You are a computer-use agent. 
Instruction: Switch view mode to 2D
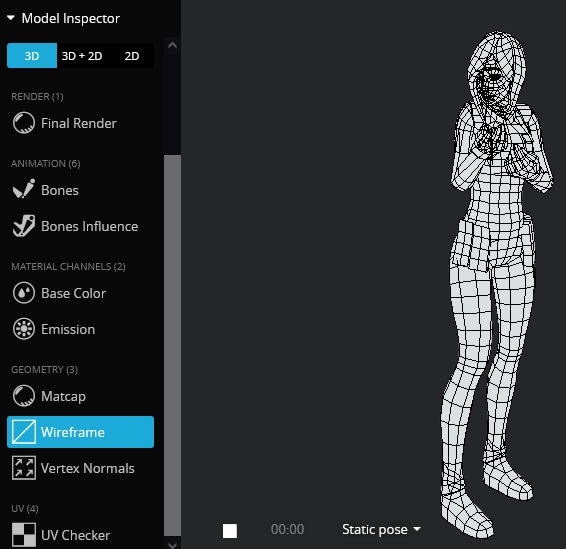tap(132, 56)
